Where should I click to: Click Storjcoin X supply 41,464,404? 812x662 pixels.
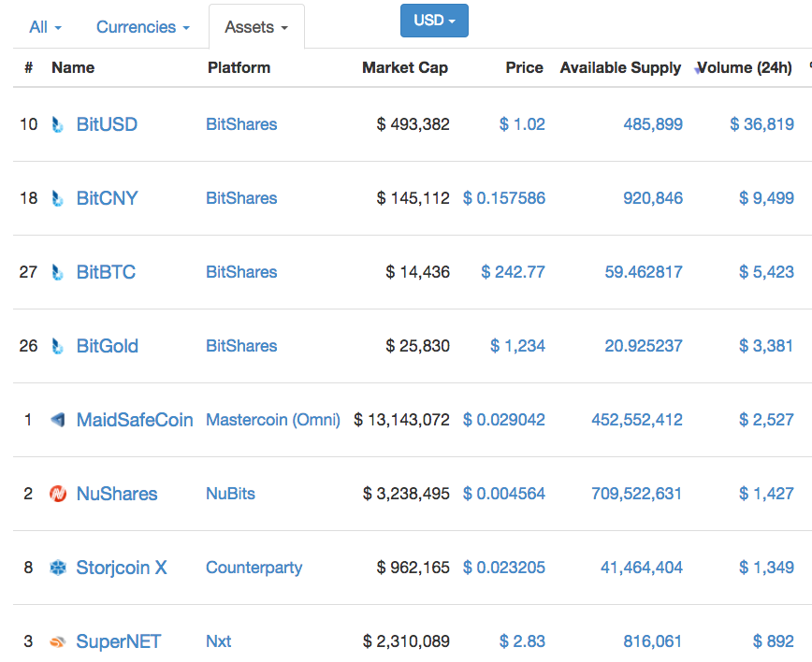tap(642, 568)
